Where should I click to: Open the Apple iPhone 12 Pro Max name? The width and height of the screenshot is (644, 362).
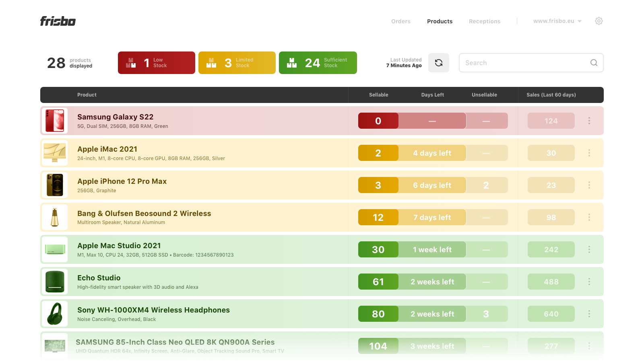click(122, 181)
